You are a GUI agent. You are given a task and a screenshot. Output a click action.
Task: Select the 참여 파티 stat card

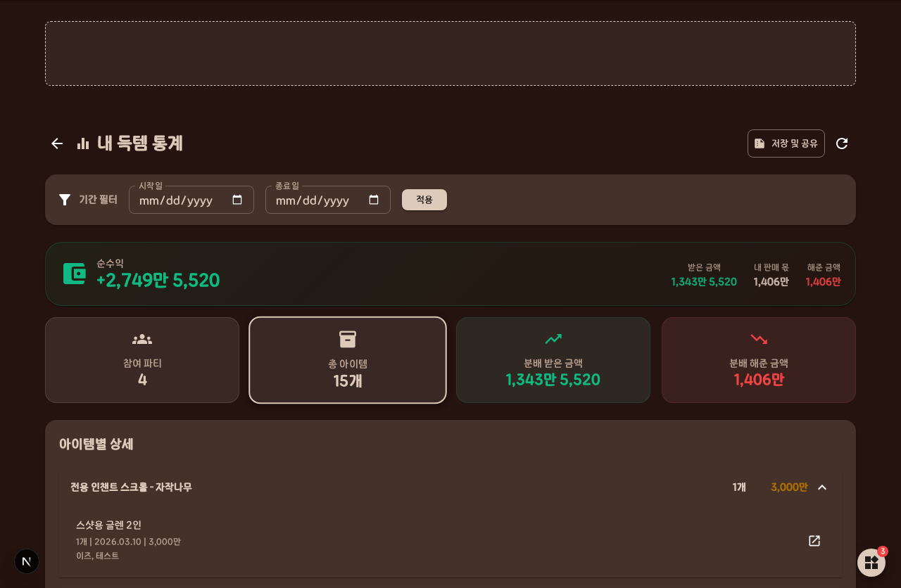pos(142,360)
